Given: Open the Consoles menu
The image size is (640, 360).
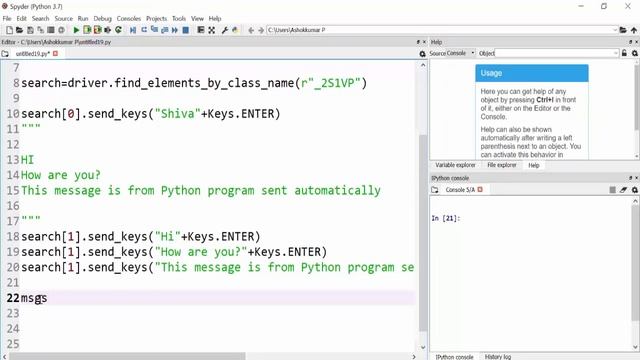Looking at the screenshot, I should click(129, 19).
